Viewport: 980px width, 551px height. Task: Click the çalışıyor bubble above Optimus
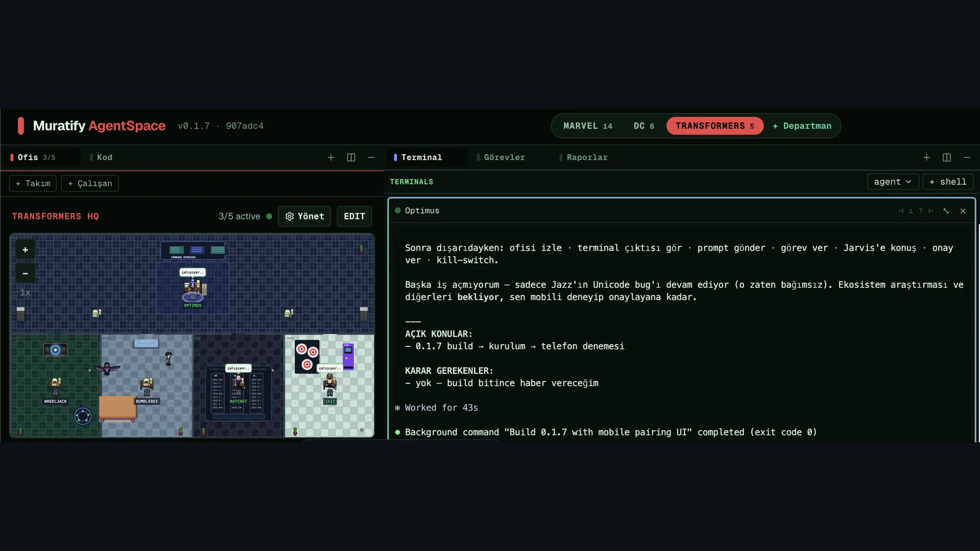point(192,272)
